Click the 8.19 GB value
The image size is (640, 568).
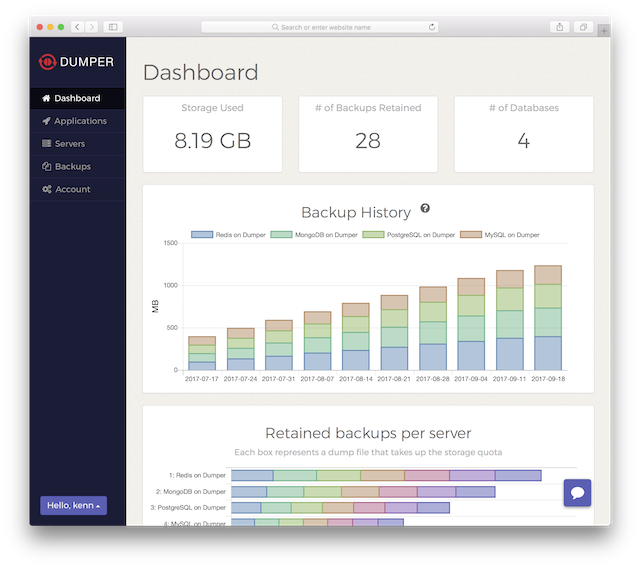tap(212, 141)
